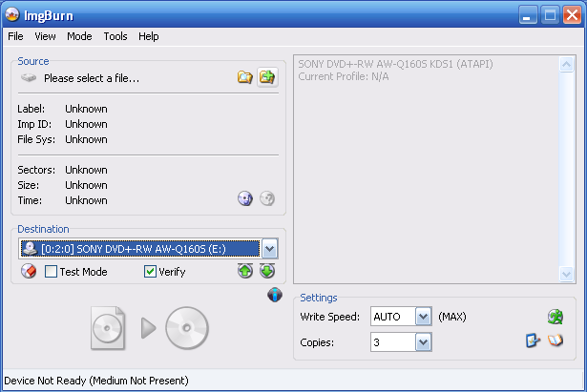The image size is (587, 392).
Task: Open the File menu
Action: (15, 36)
